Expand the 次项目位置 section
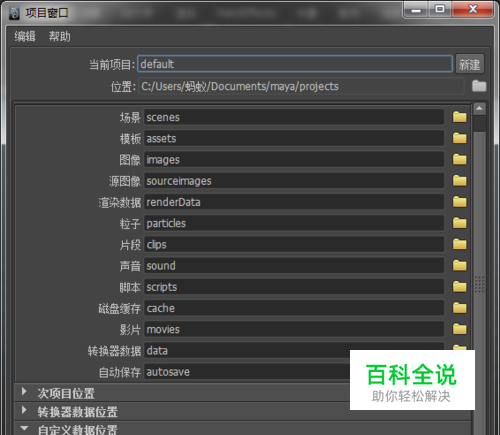The width and height of the screenshot is (500, 435). [x=24, y=392]
